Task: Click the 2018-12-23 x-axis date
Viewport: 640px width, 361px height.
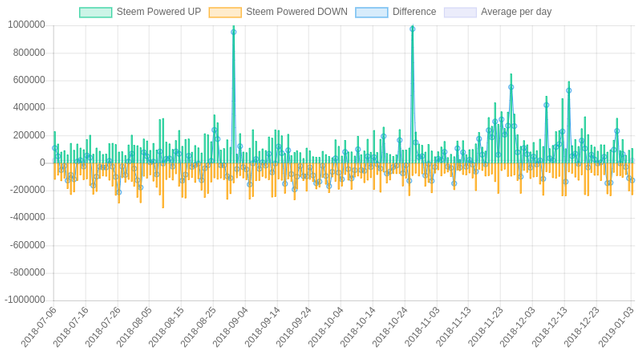Action: 581,327
